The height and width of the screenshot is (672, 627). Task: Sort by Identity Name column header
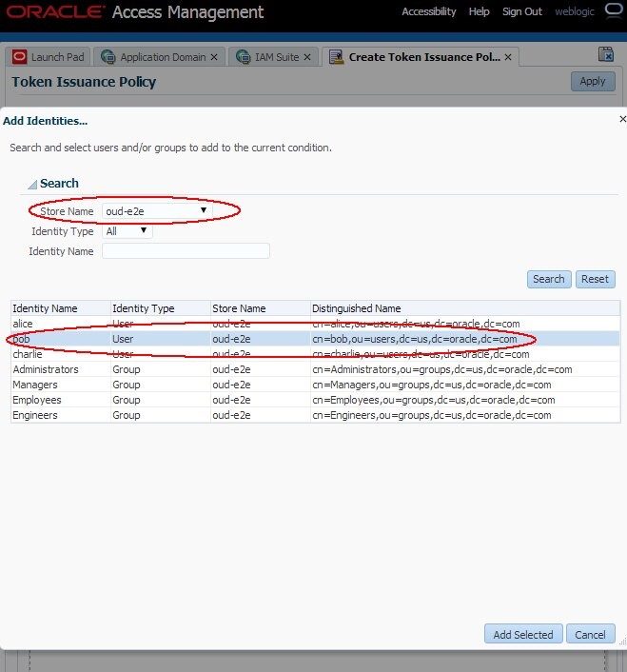[60, 308]
